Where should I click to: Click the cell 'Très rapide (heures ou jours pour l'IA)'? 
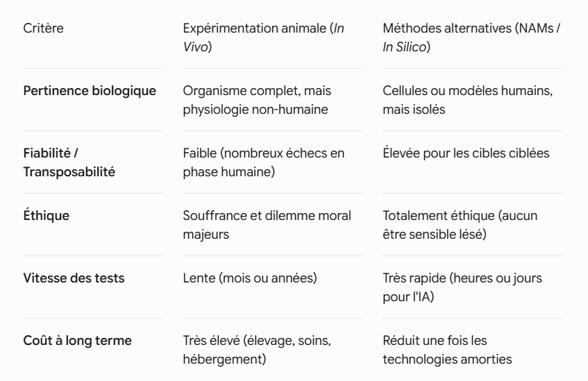click(462, 287)
